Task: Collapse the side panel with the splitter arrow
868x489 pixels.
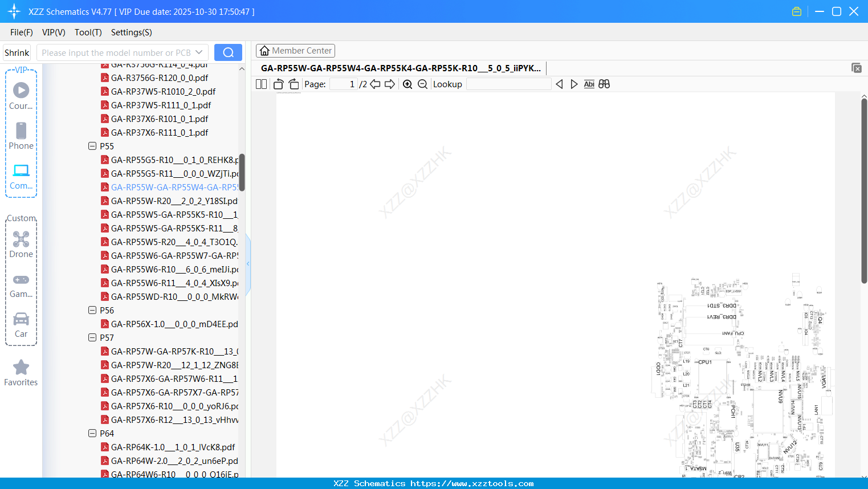Action: click(248, 264)
